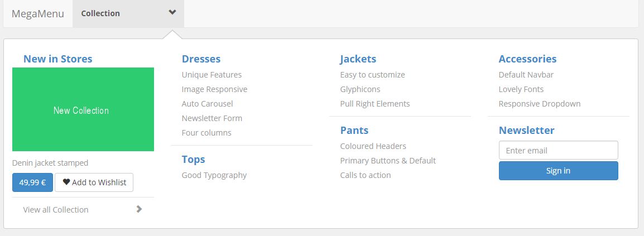Screen dimensions: 644x236
Task: Select Lovely Fonts under Accessories
Action: click(521, 89)
